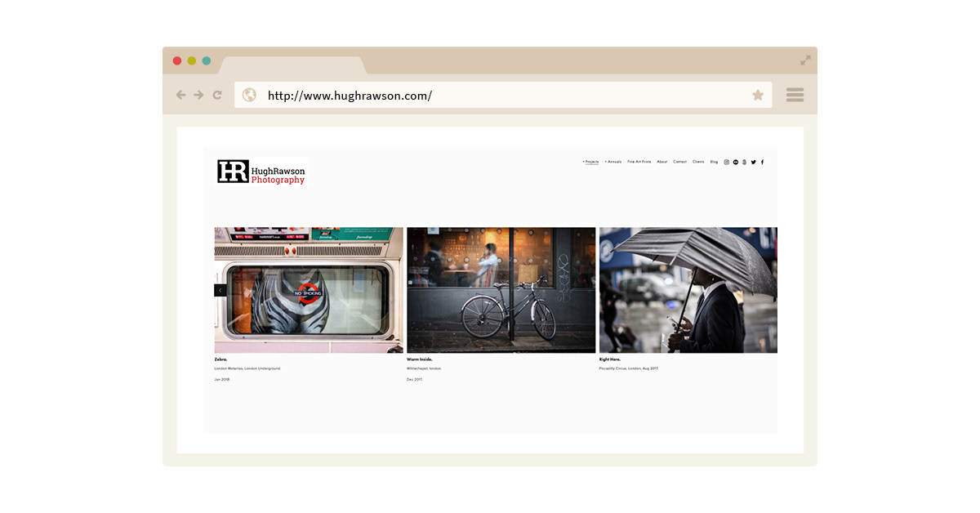Click the 'Dec 2017.' date text
980x513 pixels.
point(415,379)
